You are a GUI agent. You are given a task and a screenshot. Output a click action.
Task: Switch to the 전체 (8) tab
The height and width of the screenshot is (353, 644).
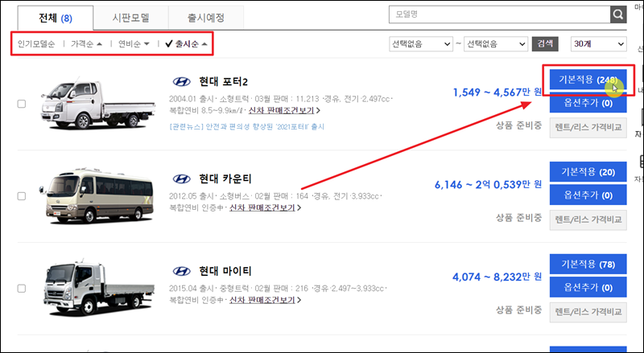click(56, 18)
